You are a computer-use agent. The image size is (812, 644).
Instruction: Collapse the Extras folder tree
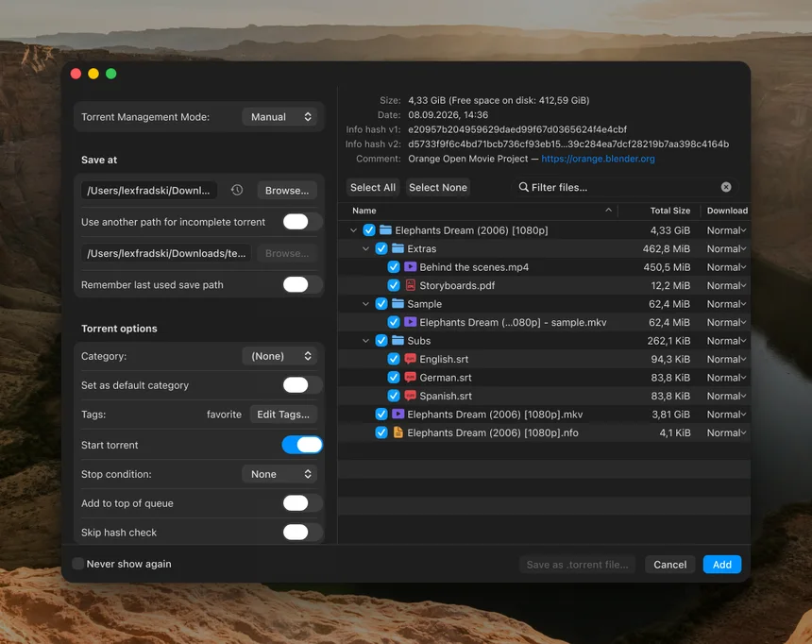pos(365,248)
